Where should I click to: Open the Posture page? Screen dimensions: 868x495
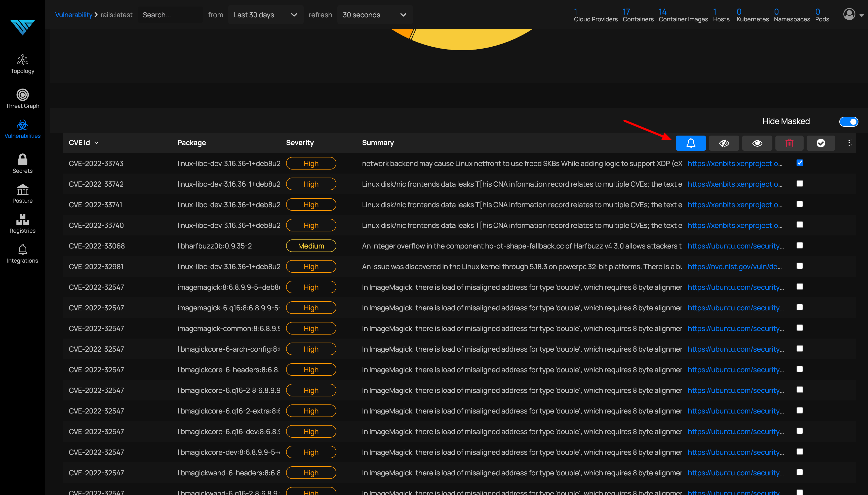[x=22, y=194]
